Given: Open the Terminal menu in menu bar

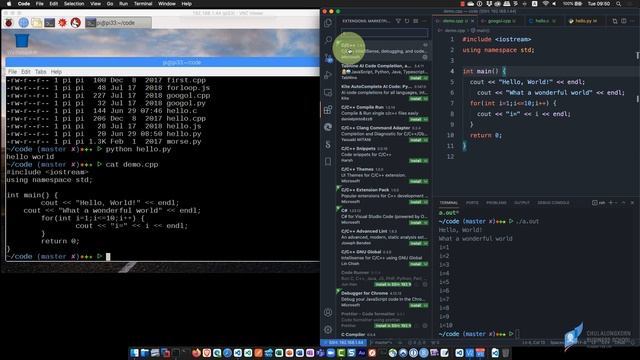Looking at the screenshot, I should click(143, 4).
